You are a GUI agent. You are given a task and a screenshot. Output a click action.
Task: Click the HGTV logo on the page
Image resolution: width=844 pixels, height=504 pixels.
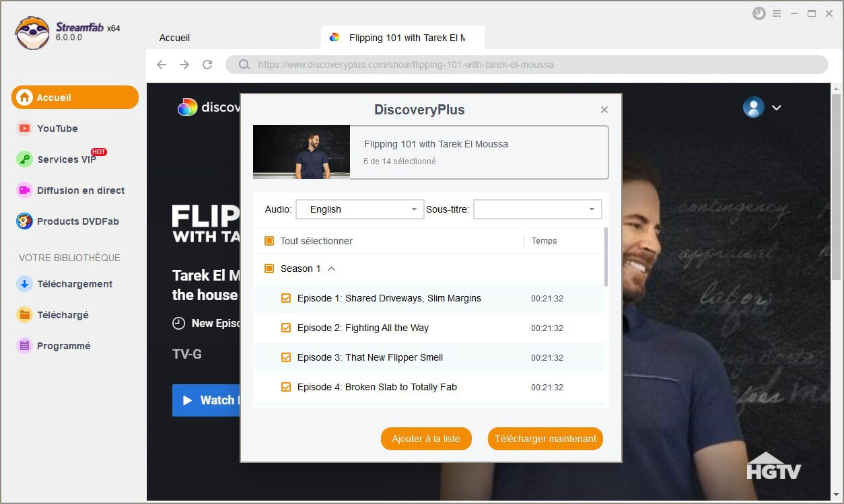click(774, 466)
